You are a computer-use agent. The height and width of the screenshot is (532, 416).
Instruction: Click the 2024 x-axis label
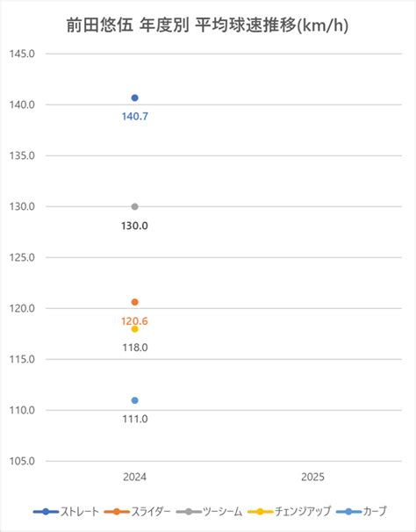[134, 477]
